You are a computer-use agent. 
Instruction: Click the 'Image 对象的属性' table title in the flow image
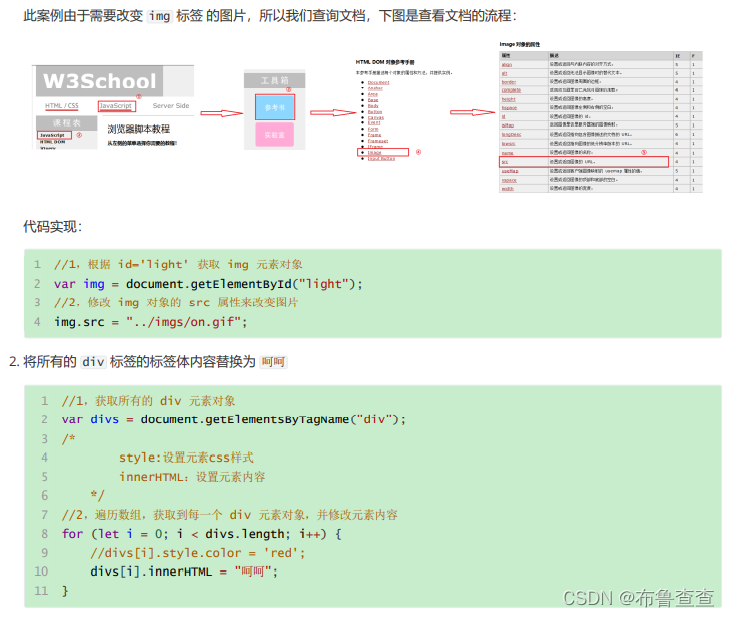click(x=520, y=44)
